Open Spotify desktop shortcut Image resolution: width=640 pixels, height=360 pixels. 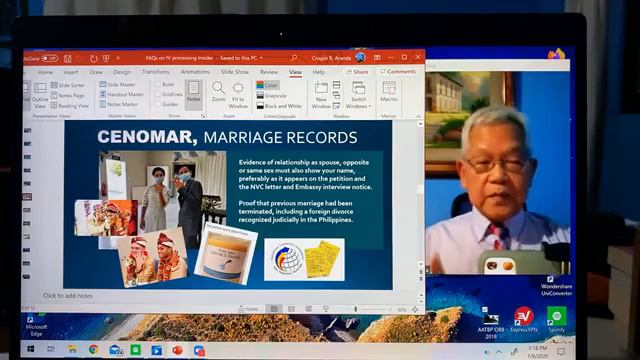click(557, 319)
